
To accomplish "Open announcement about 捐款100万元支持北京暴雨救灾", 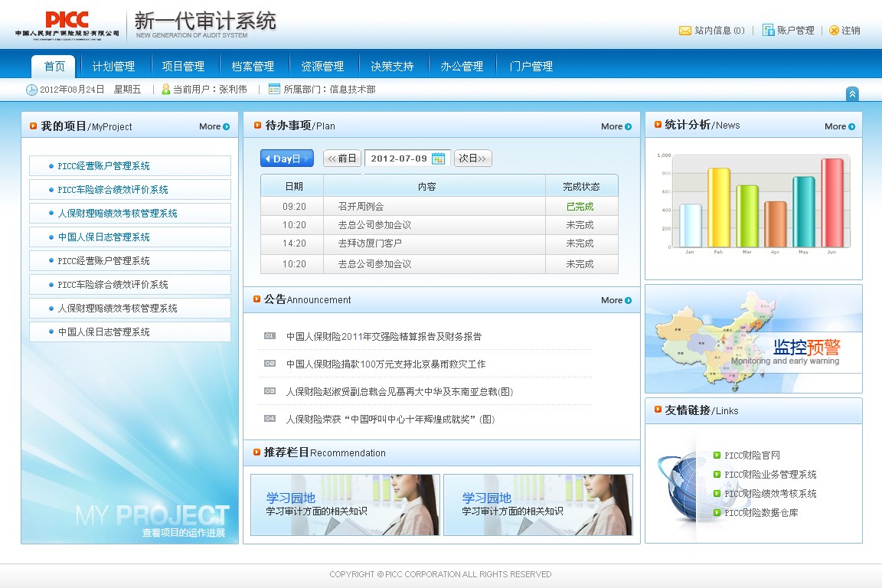I will [386, 364].
